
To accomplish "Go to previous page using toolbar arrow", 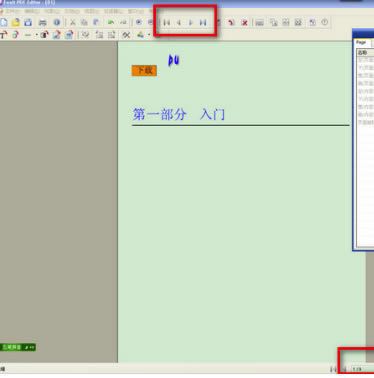I will click(179, 23).
